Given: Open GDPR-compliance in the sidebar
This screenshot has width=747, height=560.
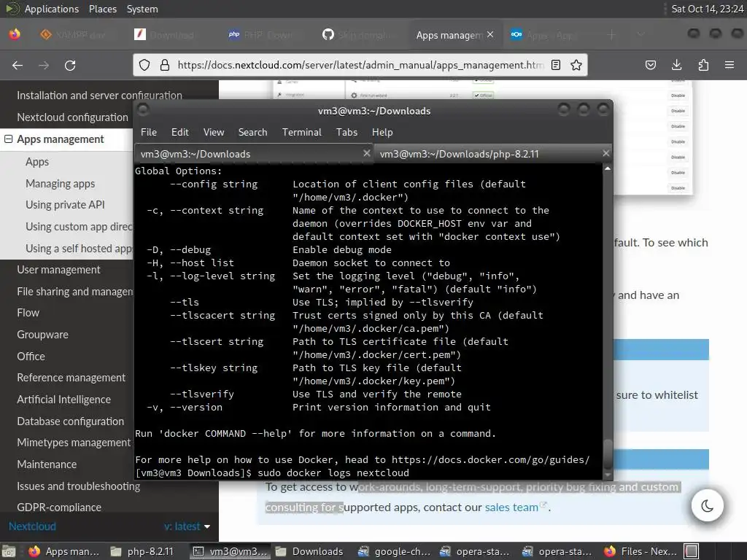Looking at the screenshot, I should (x=59, y=507).
